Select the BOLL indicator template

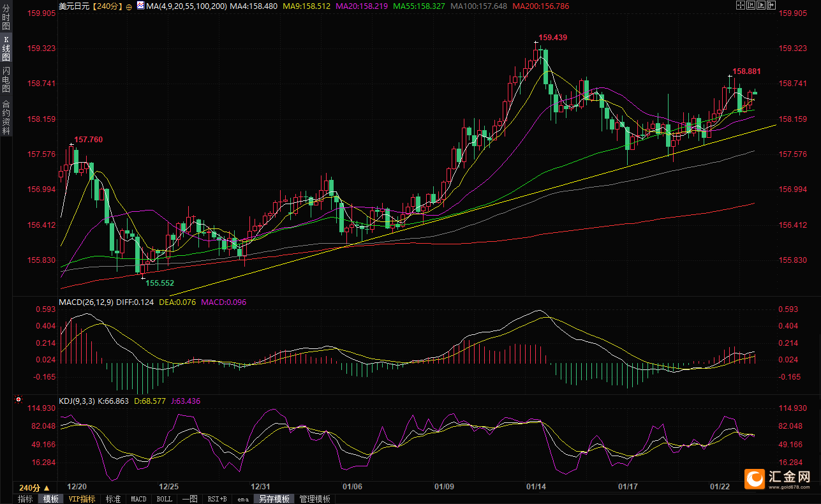[164, 499]
